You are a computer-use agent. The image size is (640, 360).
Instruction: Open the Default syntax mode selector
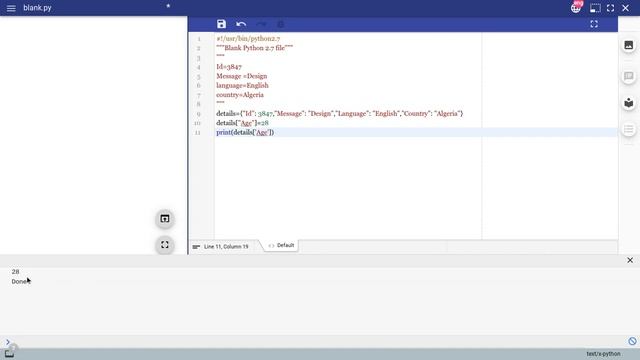point(282,245)
